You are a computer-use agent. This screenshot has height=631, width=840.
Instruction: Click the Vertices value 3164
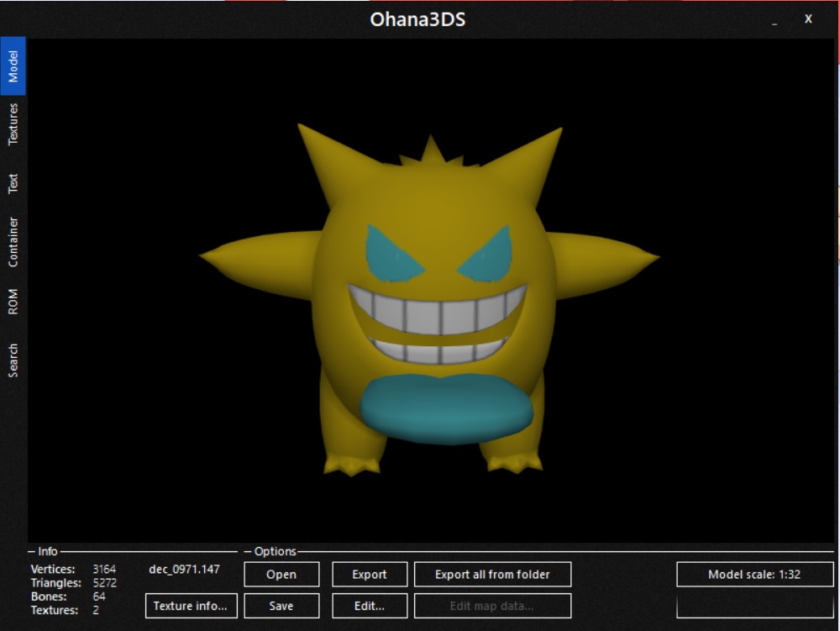pyautogui.click(x=104, y=570)
